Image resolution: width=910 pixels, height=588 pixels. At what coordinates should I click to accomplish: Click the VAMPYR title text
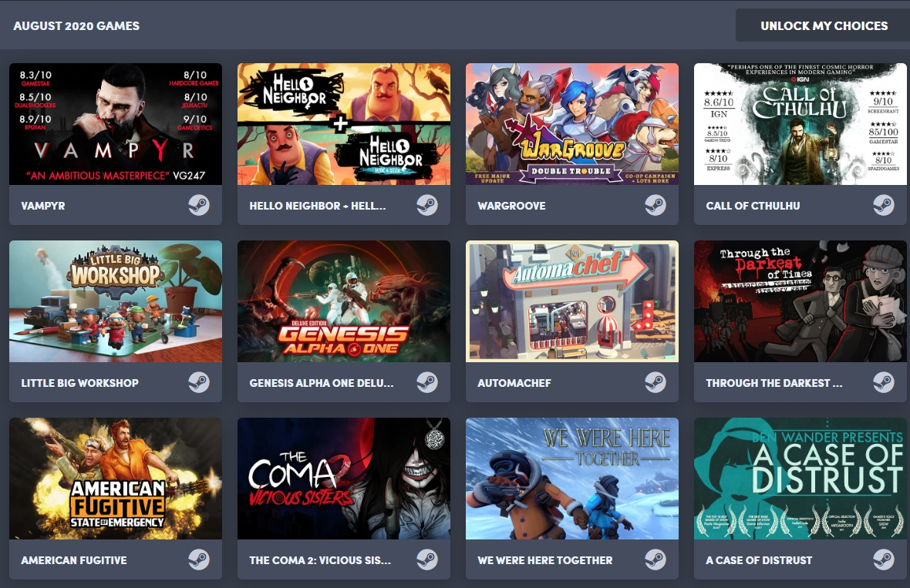43,206
